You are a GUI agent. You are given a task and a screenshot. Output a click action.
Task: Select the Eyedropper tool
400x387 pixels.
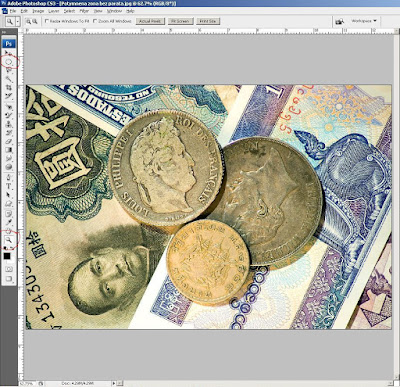(9, 222)
